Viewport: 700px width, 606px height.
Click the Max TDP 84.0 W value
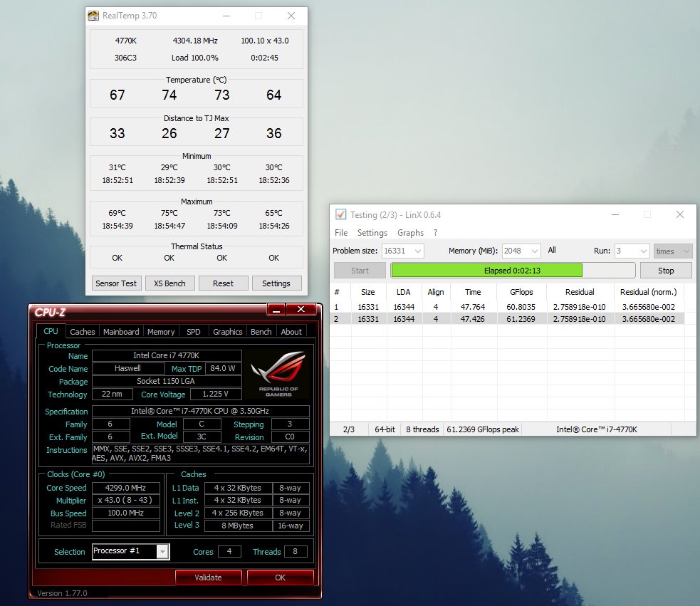223,368
